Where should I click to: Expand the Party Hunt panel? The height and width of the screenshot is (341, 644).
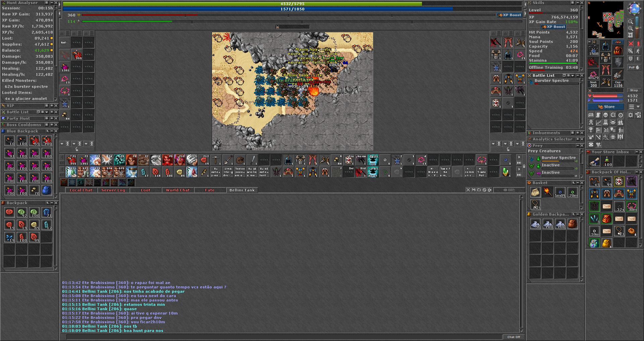pyautogui.click(x=52, y=118)
